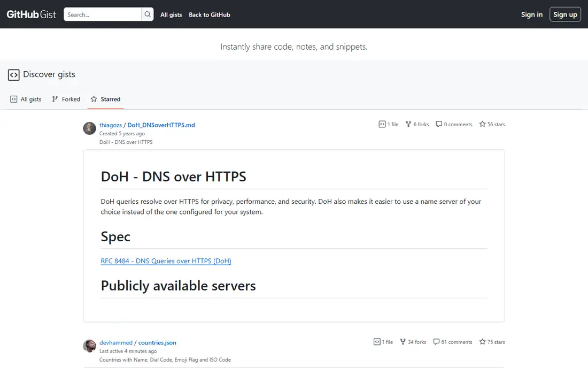Image resolution: width=588 pixels, height=368 pixels.
Task: Open All gists in top navigation
Action: coord(171,14)
